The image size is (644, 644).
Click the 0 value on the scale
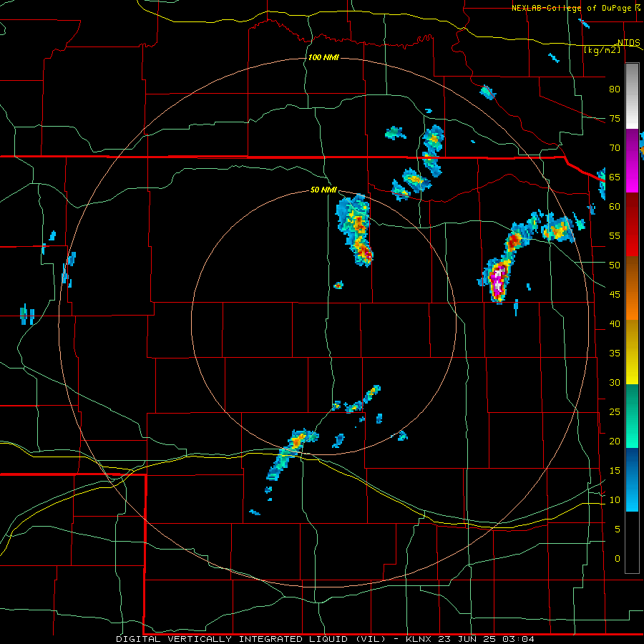(x=618, y=559)
